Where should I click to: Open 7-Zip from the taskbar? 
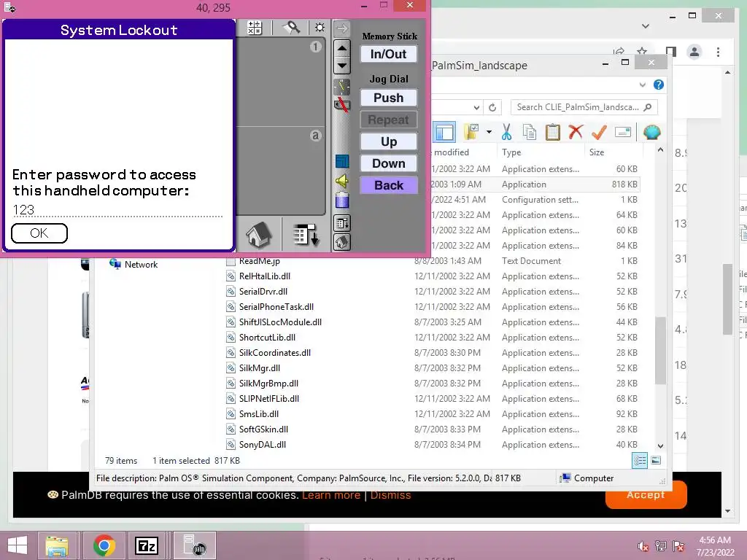pos(146,545)
